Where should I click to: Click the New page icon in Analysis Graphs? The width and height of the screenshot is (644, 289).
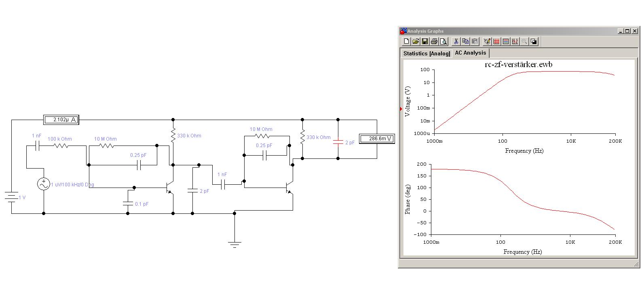tap(407, 41)
